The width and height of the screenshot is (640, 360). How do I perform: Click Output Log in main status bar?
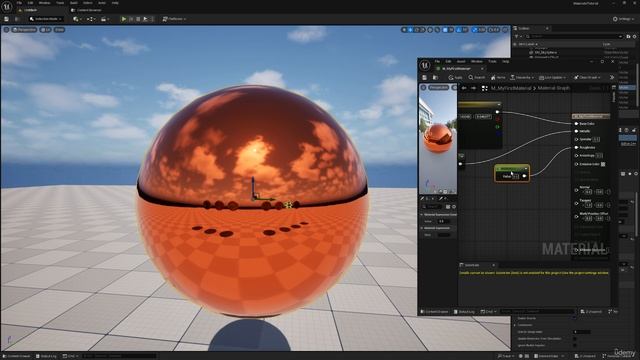coord(47,356)
